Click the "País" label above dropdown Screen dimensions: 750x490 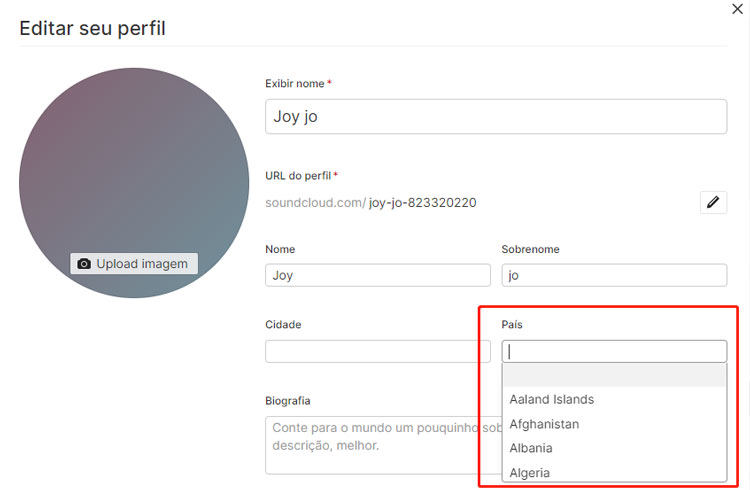pos(512,325)
